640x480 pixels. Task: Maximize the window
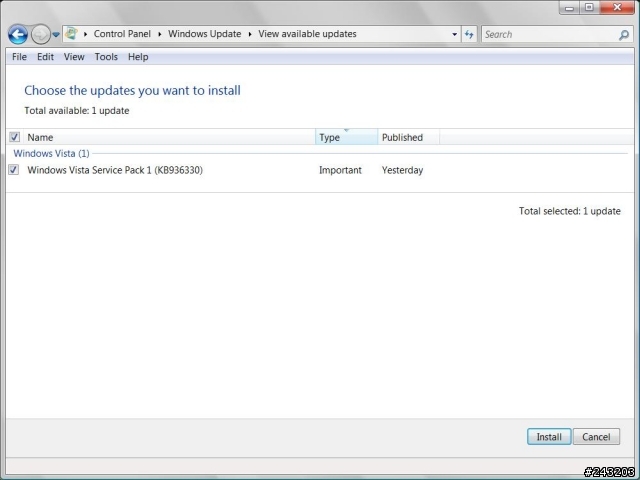pyautogui.click(x=589, y=8)
